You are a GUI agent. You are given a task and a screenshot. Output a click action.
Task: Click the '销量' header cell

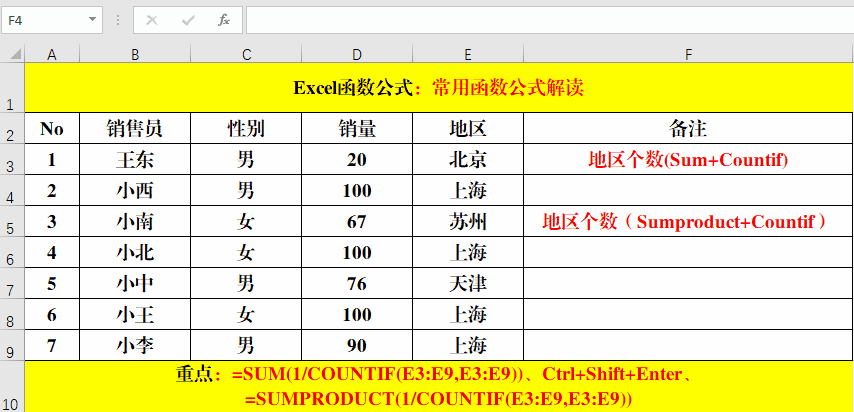357,129
